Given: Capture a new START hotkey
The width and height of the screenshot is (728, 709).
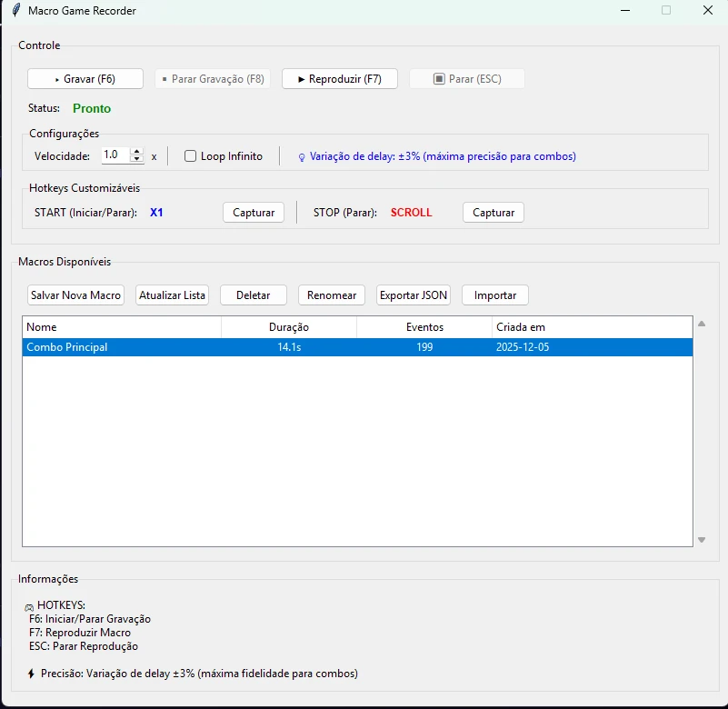Looking at the screenshot, I should [x=254, y=213].
